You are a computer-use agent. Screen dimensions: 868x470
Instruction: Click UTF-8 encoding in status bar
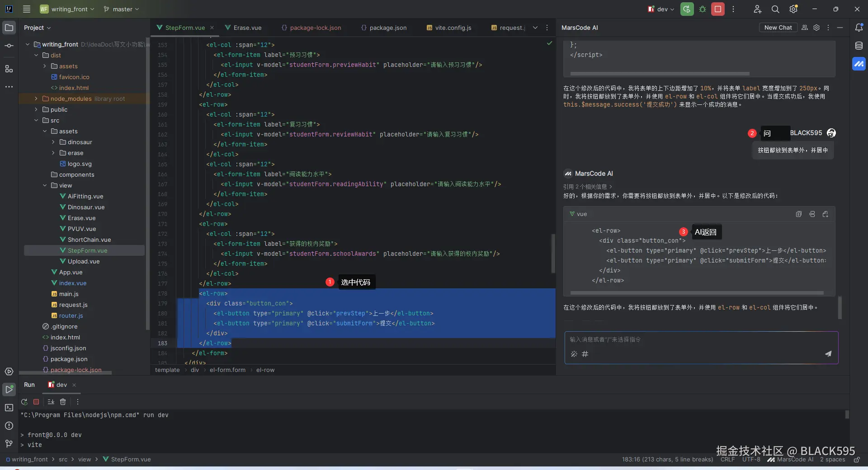pos(751,460)
